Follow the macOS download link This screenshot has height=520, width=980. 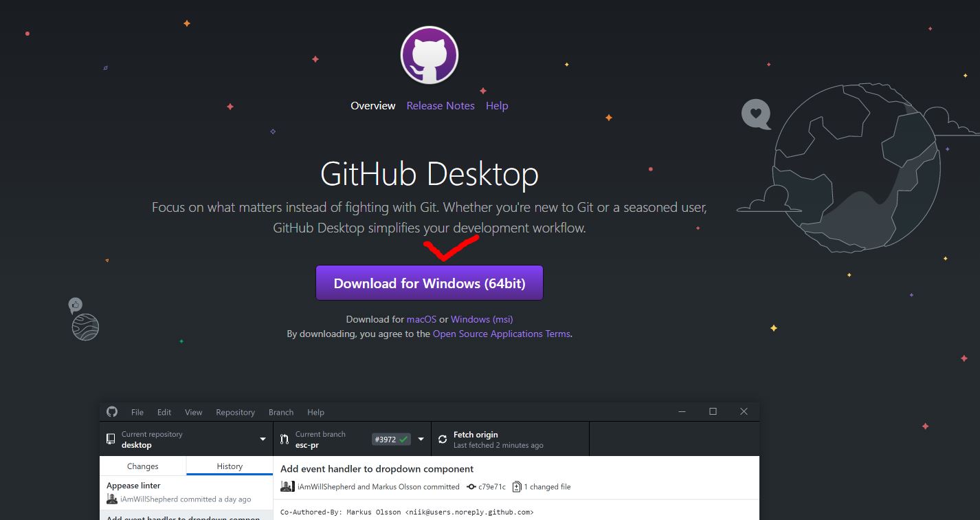pyautogui.click(x=421, y=319)
